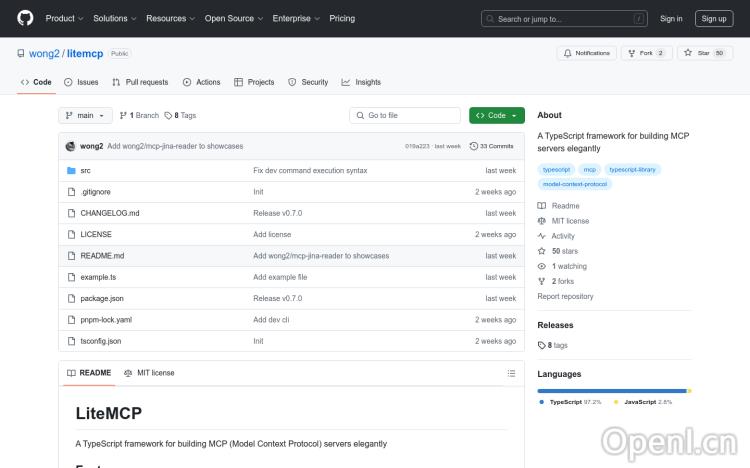750x468 pixels.
Task: Click the wong2 avatar in commit row
Action: [x=70, y=146]
